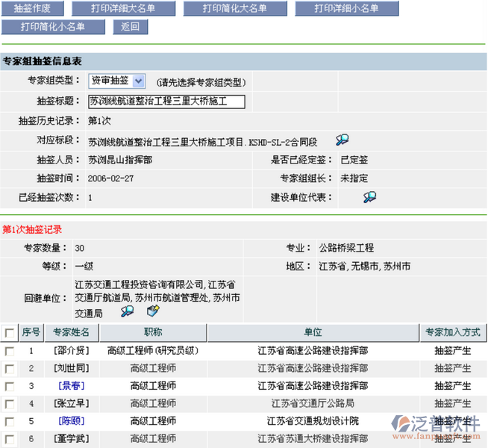488x448 pixels.
Task: Click the 打印简化大名单 button
Action: click(235, 9)
